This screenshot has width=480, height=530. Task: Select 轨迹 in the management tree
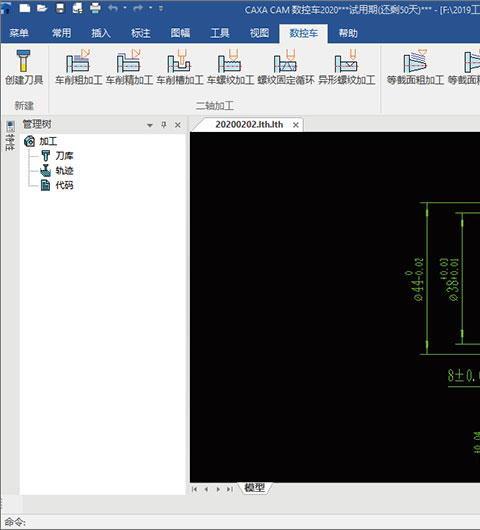click(64, 171)
